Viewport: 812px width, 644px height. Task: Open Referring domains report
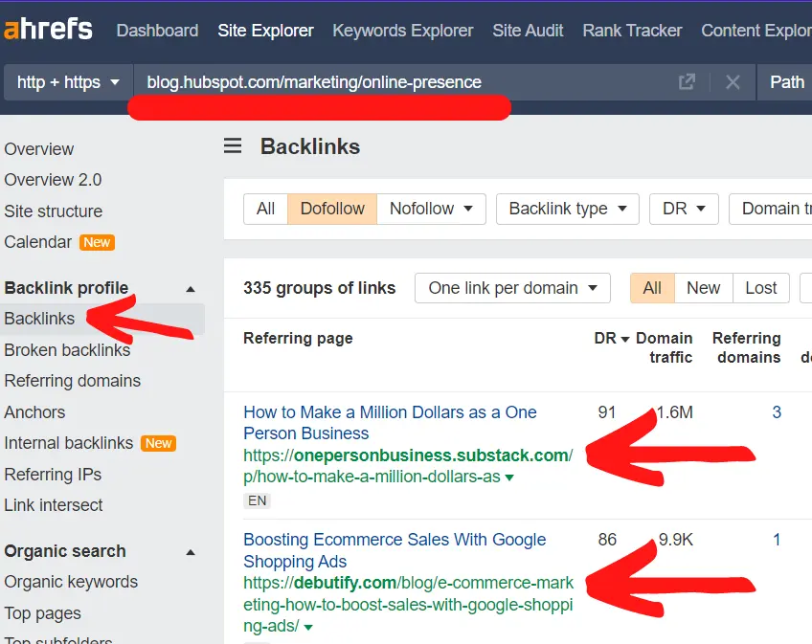coord(73,381)
